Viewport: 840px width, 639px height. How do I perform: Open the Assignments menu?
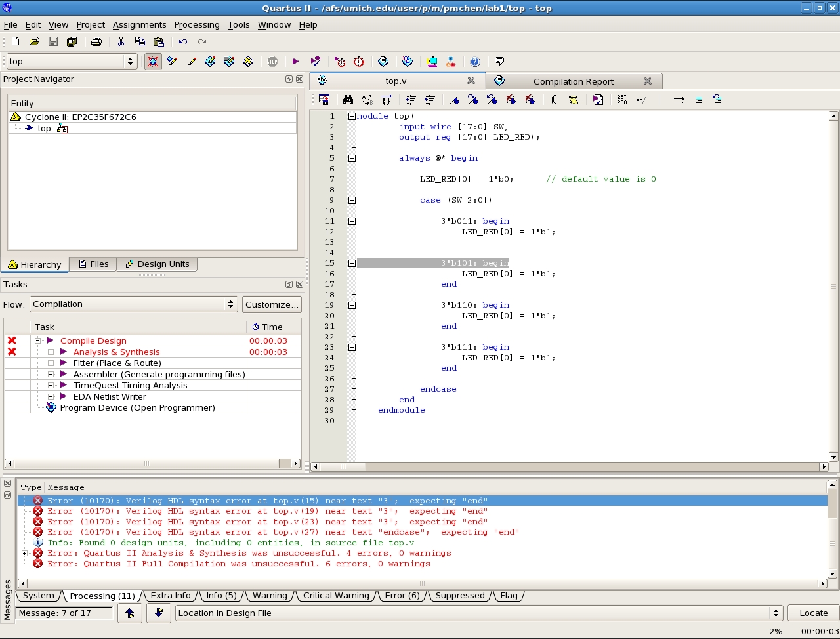coord(140,24)
